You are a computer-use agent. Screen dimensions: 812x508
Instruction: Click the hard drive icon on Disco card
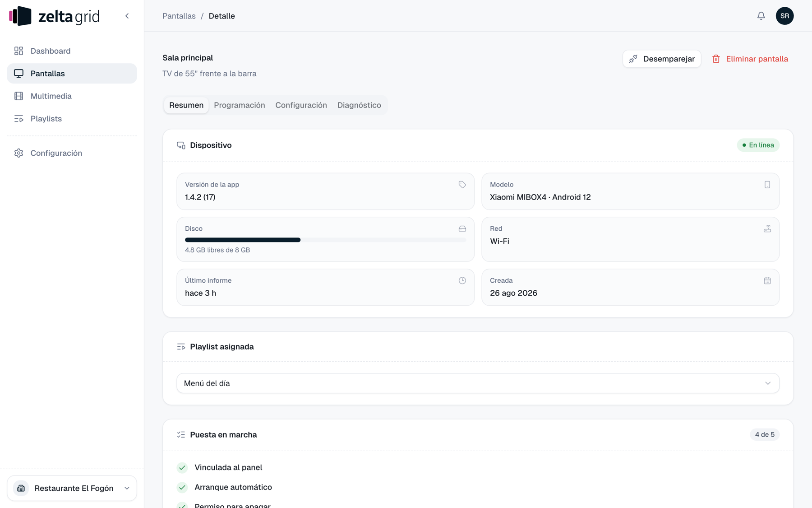[x=462, y=229]
